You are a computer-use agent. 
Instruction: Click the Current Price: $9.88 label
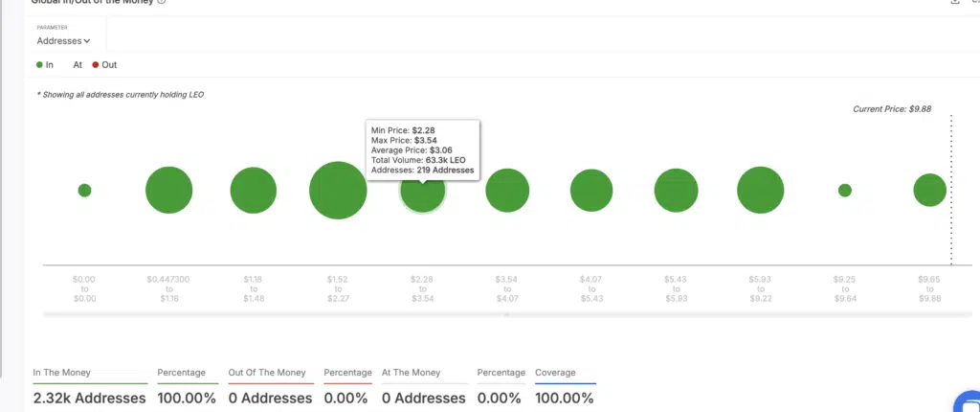(892, 109)
